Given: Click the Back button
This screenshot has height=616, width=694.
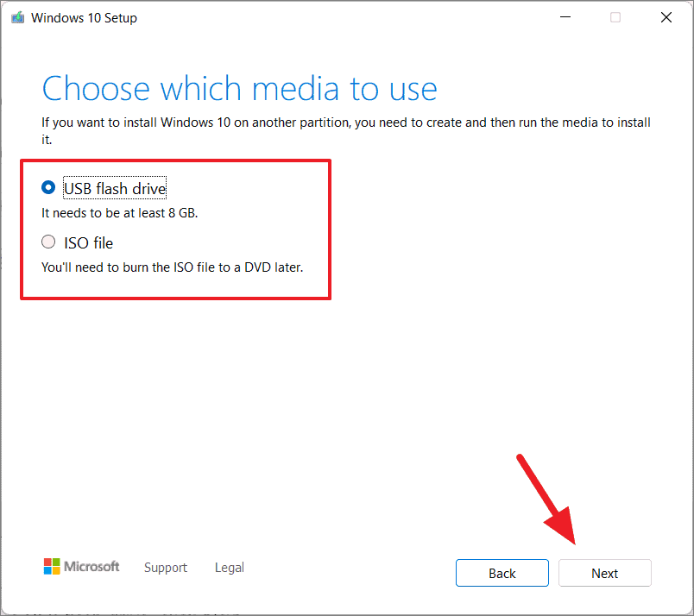Looking at the screenshot, I should pyautogui.click(x=502, y=573).
